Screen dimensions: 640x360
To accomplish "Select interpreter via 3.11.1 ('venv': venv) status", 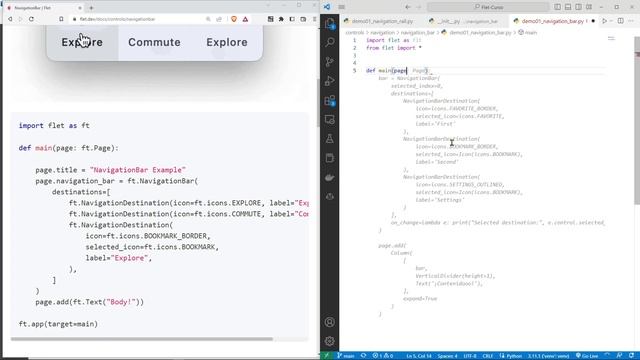I will coord(548,356).
